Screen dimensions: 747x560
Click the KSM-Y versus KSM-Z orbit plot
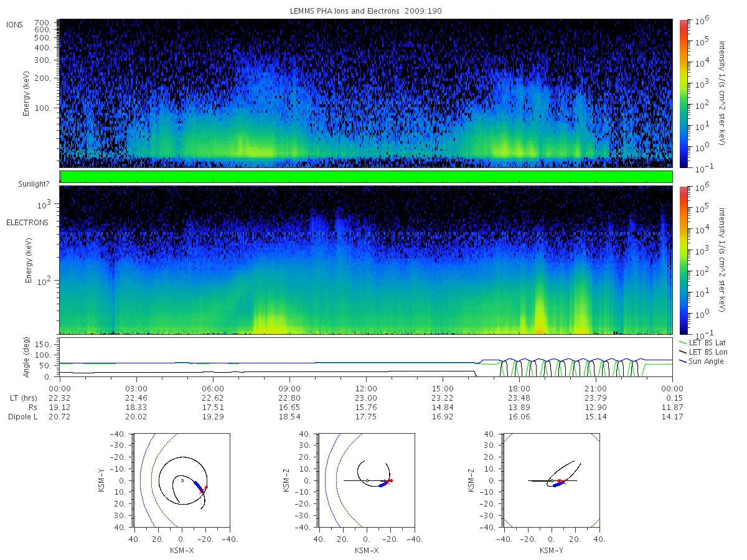[x=551, y=480]
